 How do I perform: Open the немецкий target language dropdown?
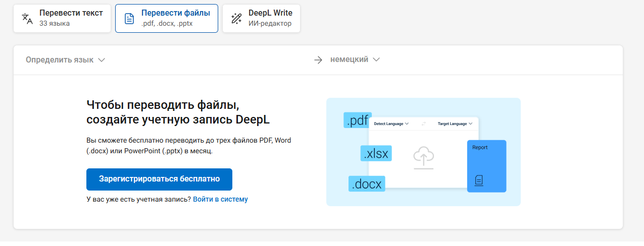[x=355, y=59]
